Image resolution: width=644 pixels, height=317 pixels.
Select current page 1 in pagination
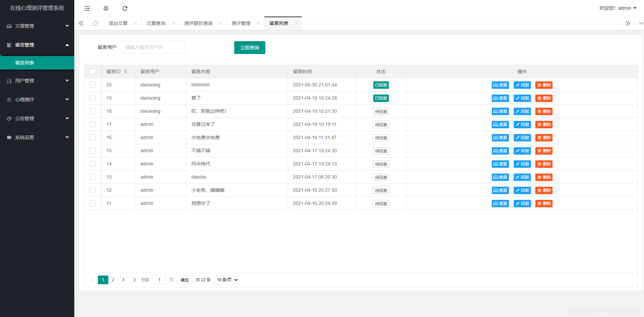pos(103,280)
